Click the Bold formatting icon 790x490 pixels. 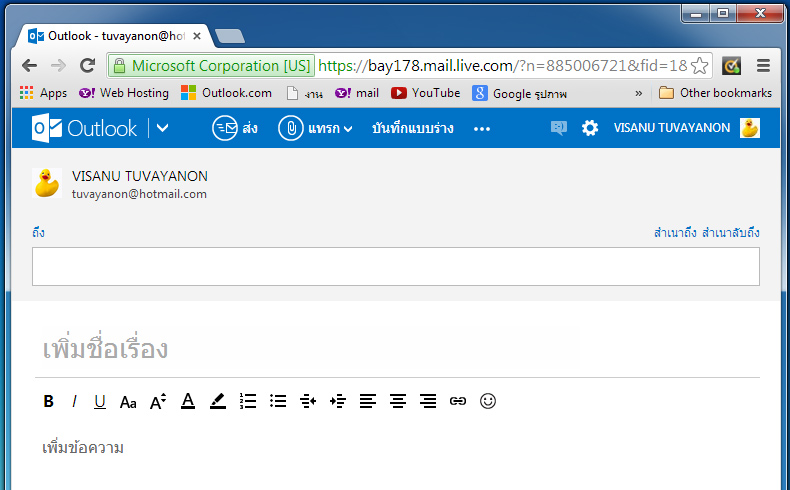click(x=48, y=401)
